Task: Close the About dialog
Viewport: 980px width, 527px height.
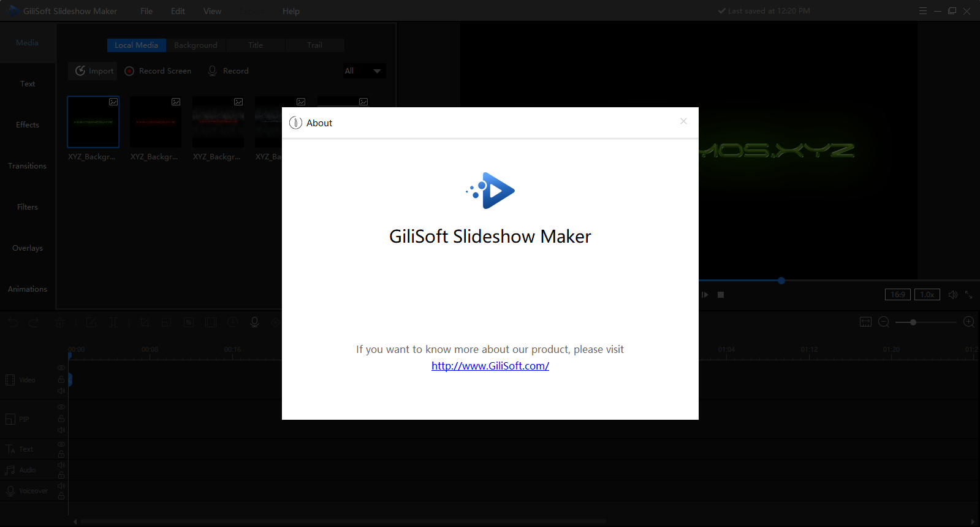Action: point(683,121)
